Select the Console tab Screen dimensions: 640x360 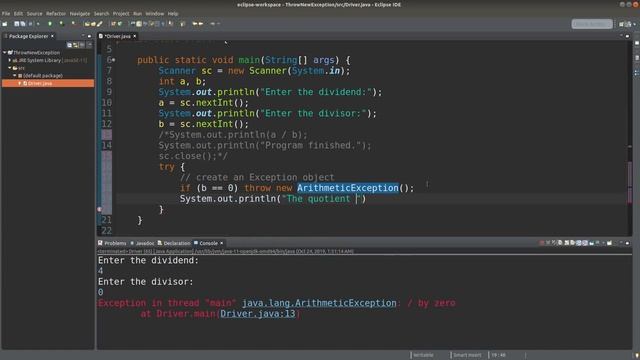(x=206, y=243)
